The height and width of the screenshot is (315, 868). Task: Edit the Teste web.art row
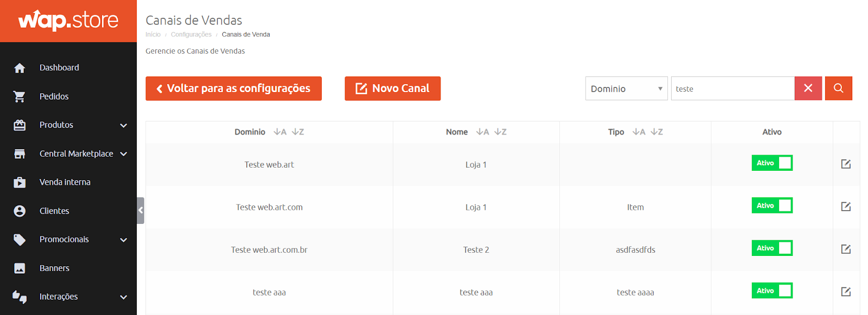coord(846,164)
